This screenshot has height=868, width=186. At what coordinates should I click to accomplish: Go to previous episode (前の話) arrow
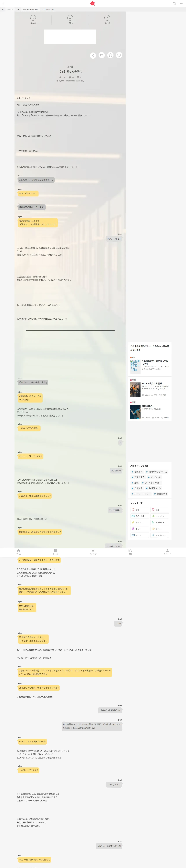33,18
